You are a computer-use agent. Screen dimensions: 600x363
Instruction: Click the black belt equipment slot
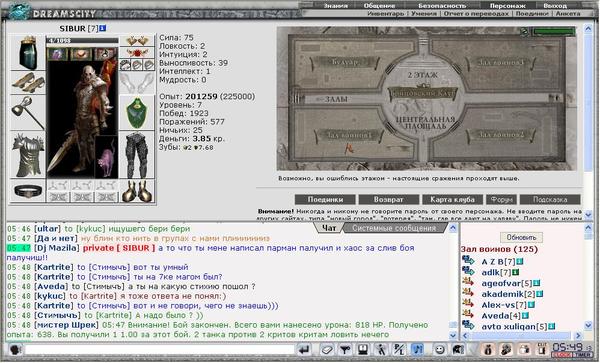click(x=28, y=190)
